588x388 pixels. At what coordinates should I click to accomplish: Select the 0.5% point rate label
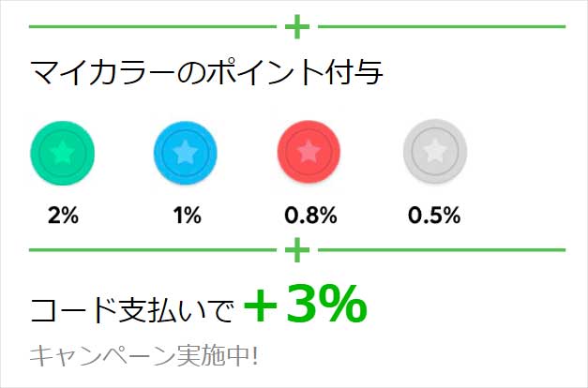(x=434, y=216)
